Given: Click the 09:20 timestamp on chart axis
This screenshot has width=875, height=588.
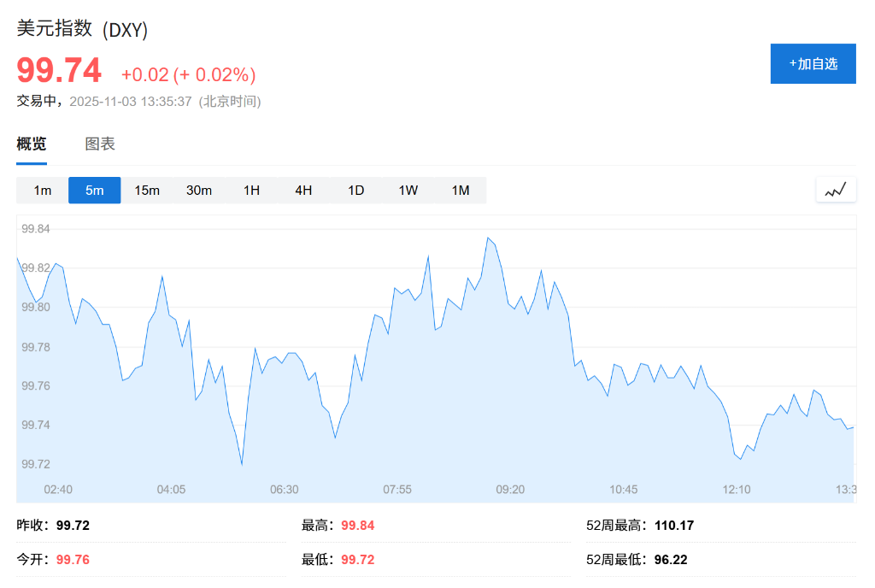Looking at the screenshot, I should point(510,490).
